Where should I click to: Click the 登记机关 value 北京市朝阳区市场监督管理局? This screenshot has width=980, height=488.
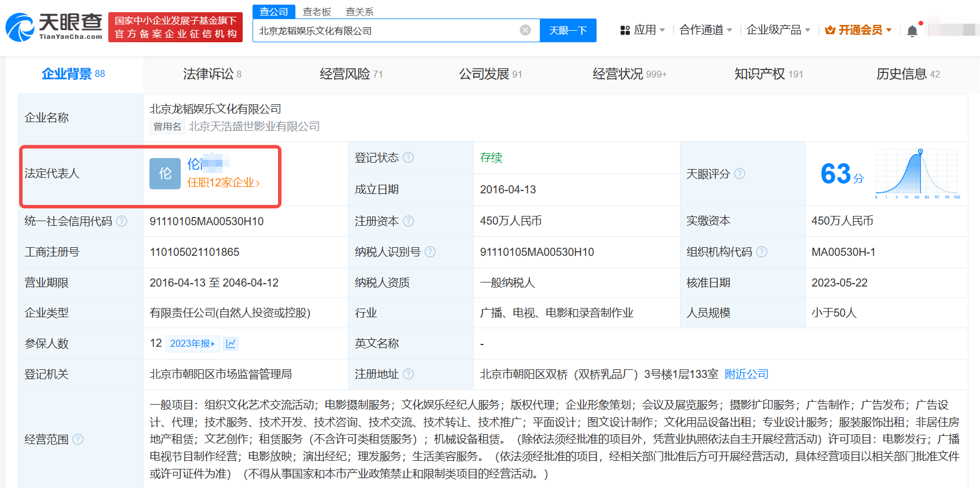(x=221, y=374)
